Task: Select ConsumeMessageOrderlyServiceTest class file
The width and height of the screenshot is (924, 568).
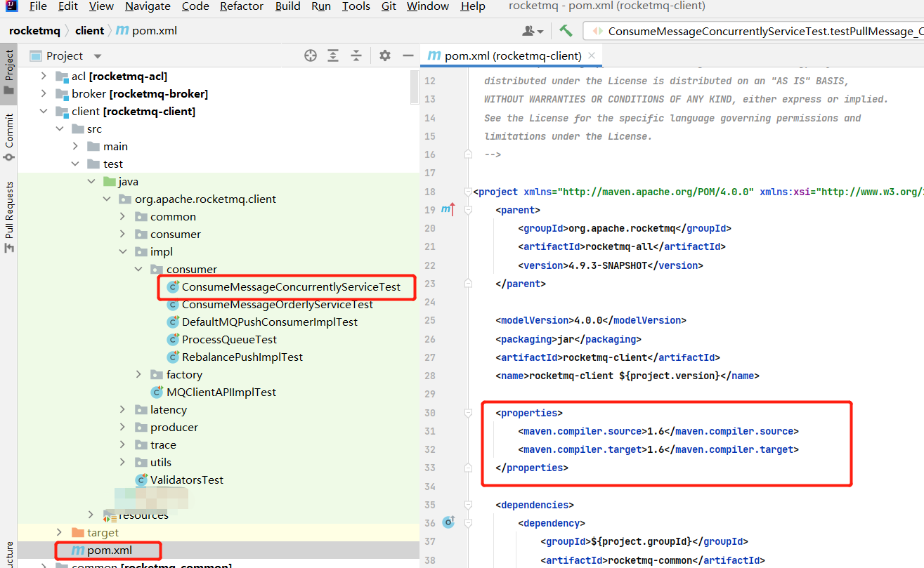Action: point(271,304)
